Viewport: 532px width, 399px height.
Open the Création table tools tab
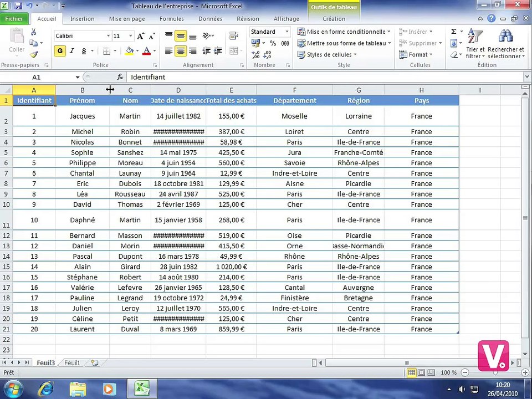[334, 19]
